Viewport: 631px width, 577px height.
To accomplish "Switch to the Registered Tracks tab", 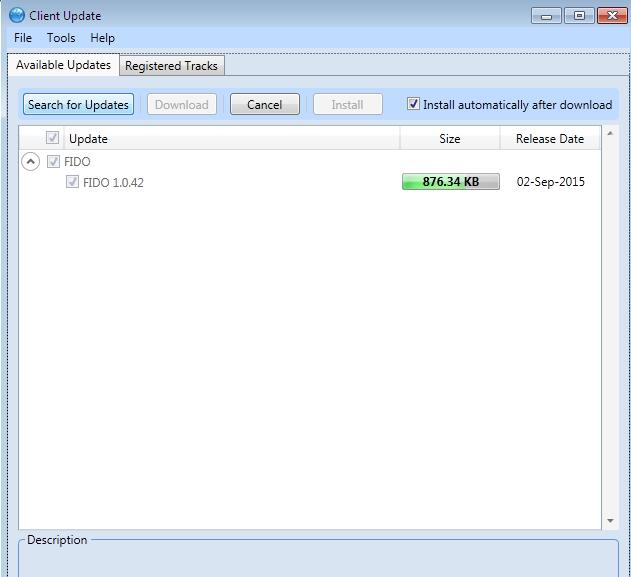I will [171, 66].
